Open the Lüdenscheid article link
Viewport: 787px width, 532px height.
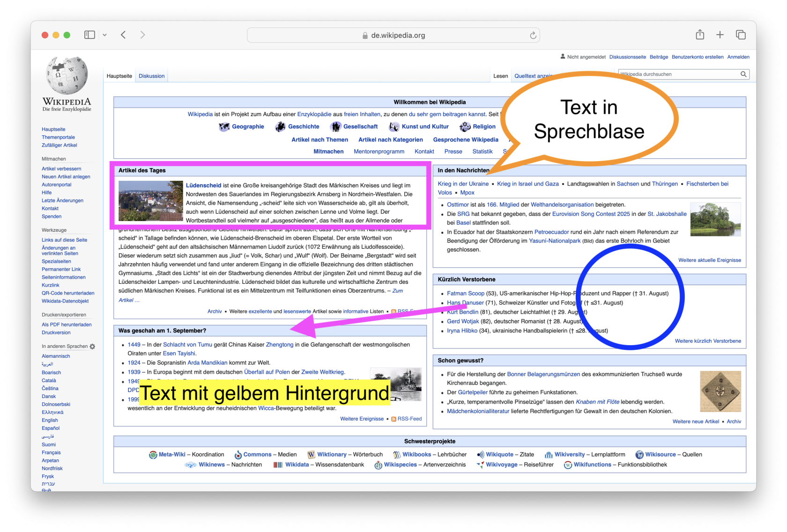204,185
